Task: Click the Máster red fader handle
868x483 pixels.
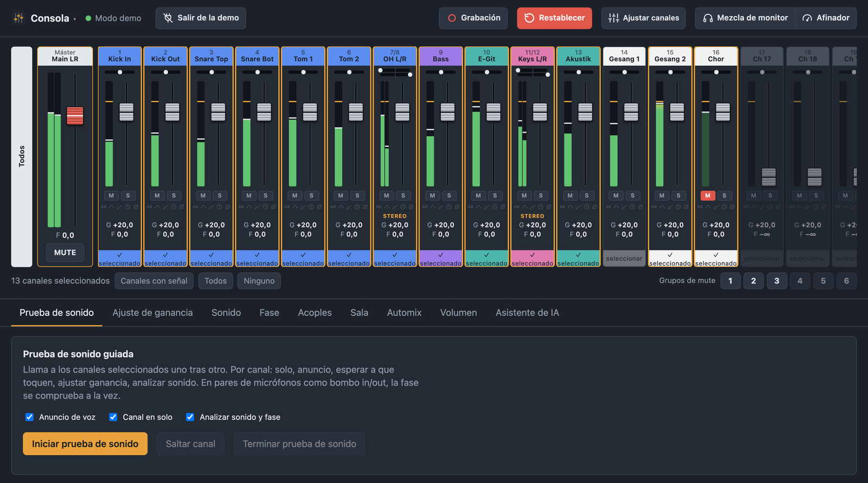Action: coord(75,115)
